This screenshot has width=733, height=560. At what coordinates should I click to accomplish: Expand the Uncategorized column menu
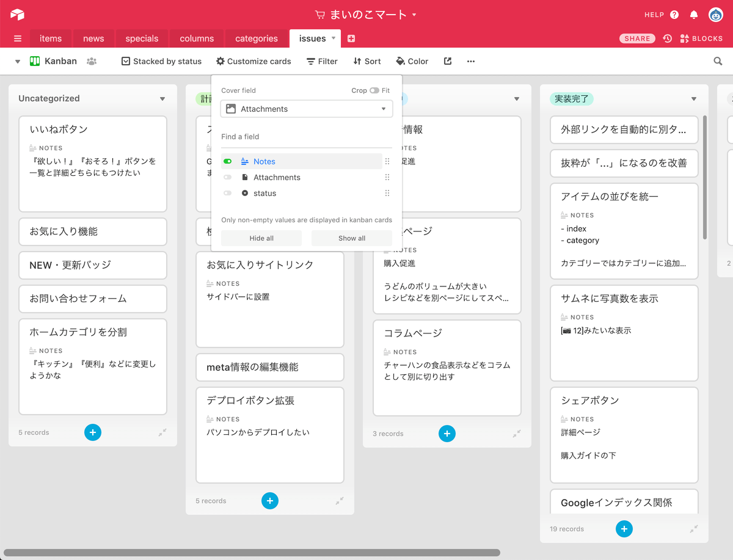click(x=162, y=98)
